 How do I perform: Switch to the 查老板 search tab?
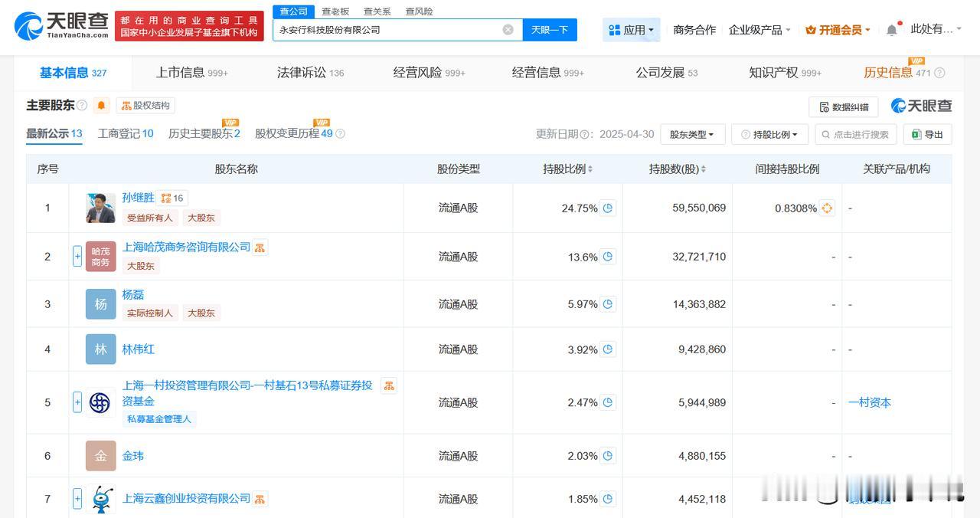pyautogui.click(x=335, y=11)
